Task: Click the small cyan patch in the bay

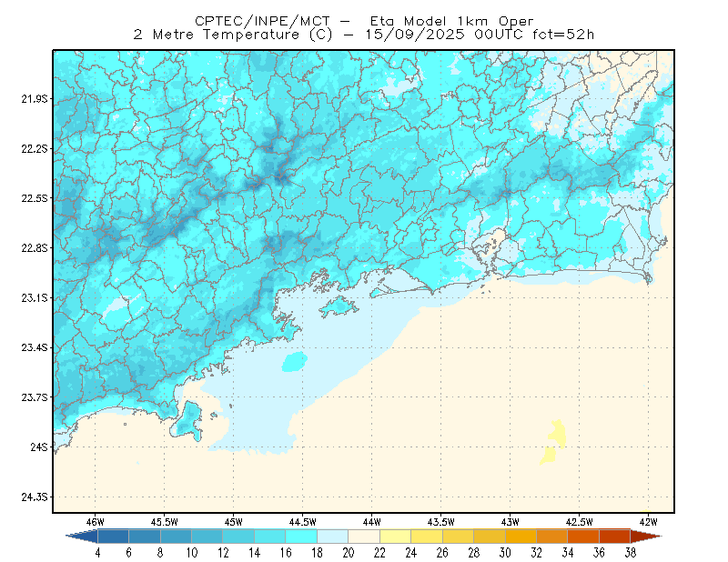Action: click(295, 362)
